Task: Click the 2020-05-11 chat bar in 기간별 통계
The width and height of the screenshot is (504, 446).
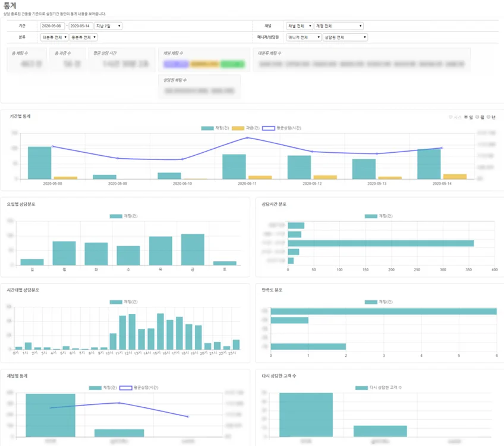Action: pyautogui.click(x=234, y=167)
